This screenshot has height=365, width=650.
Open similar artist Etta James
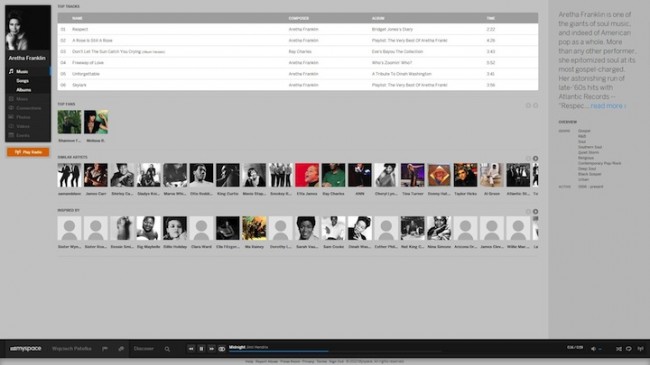[x=307, y=175]
